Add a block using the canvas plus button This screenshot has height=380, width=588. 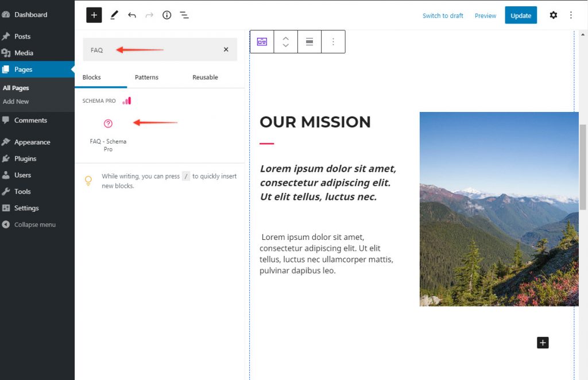tap(543, 343)
